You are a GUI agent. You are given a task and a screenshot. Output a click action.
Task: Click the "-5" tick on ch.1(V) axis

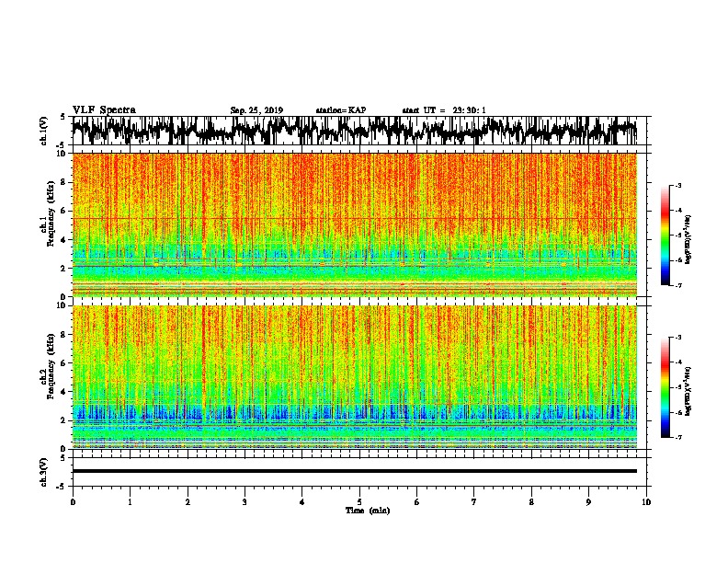pos(63,145)
